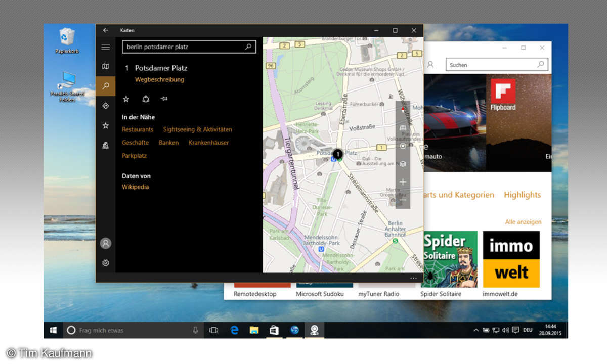607x364 pixels.
Task: Share Potsdamer Platz location
Action: click(145, 99)
